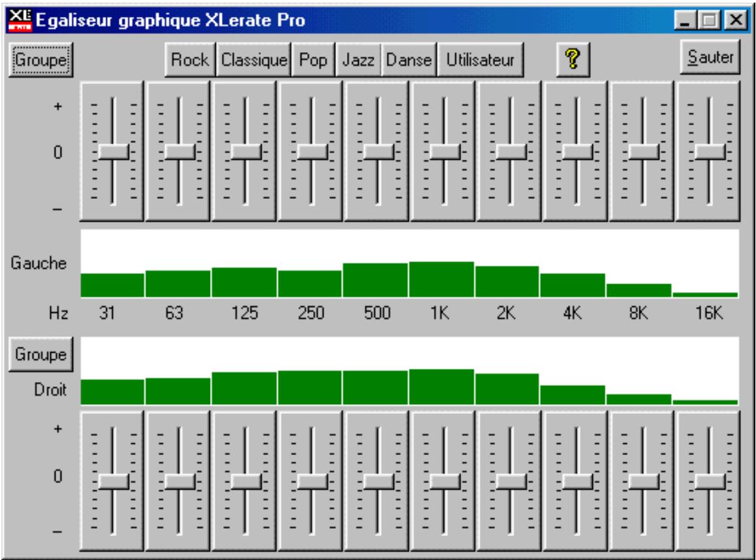
Task: Select the Rock preset
Action: 190,60
